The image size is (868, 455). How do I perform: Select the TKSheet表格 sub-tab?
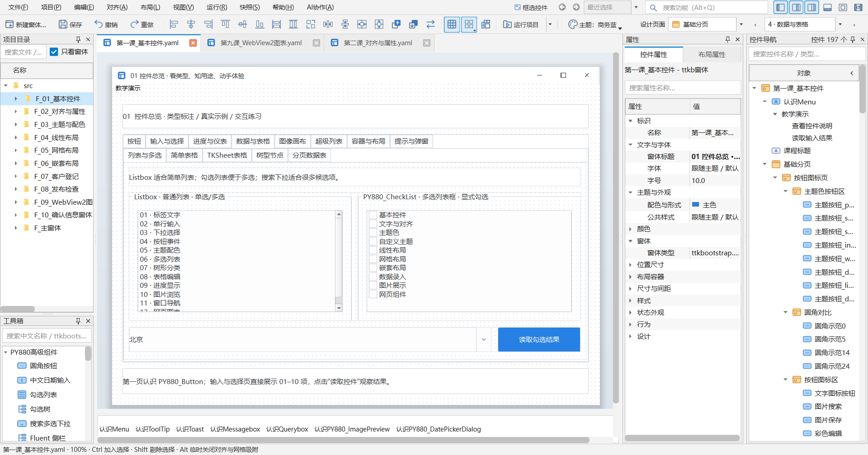[227, 155]
